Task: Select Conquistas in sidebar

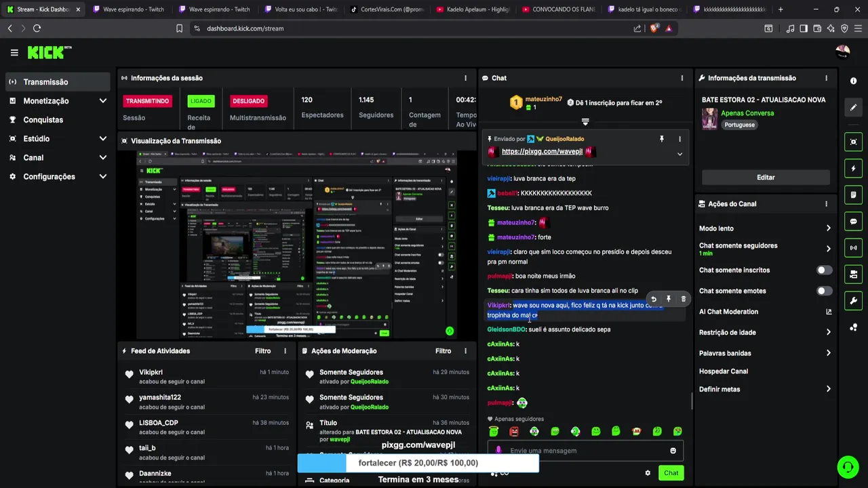Action: click(x=57, y=120)
